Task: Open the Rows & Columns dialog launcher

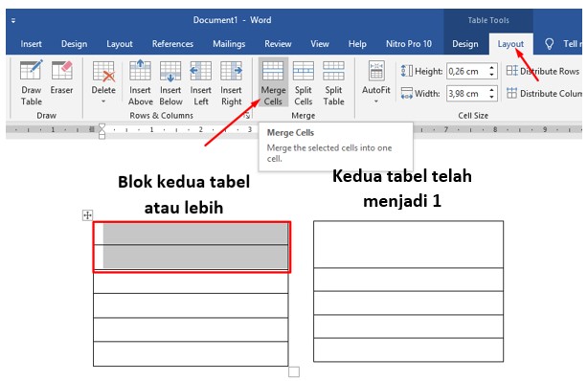Action: 247,116
